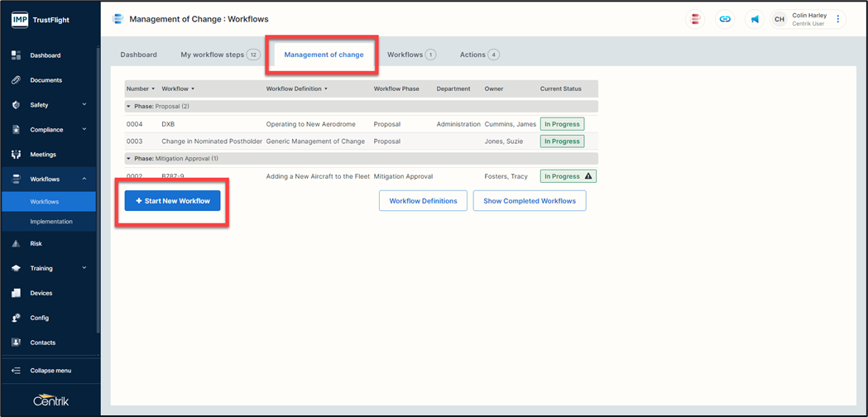Image resolution: width=868 pixels, height=417 pixels.
Task: Open the Workflow Definition column dropdown
Action: pos(326,89)
